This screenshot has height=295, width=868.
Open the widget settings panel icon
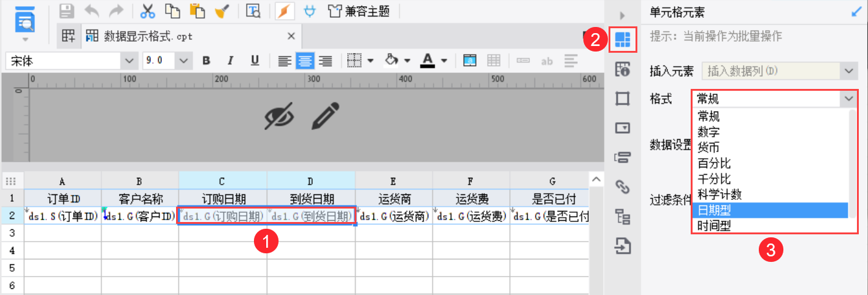[623, 128]
